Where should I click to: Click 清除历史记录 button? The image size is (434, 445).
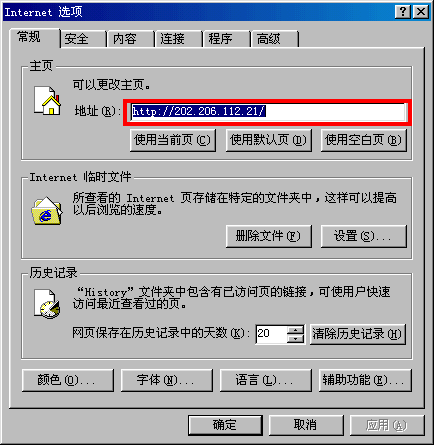pos(358,334)
